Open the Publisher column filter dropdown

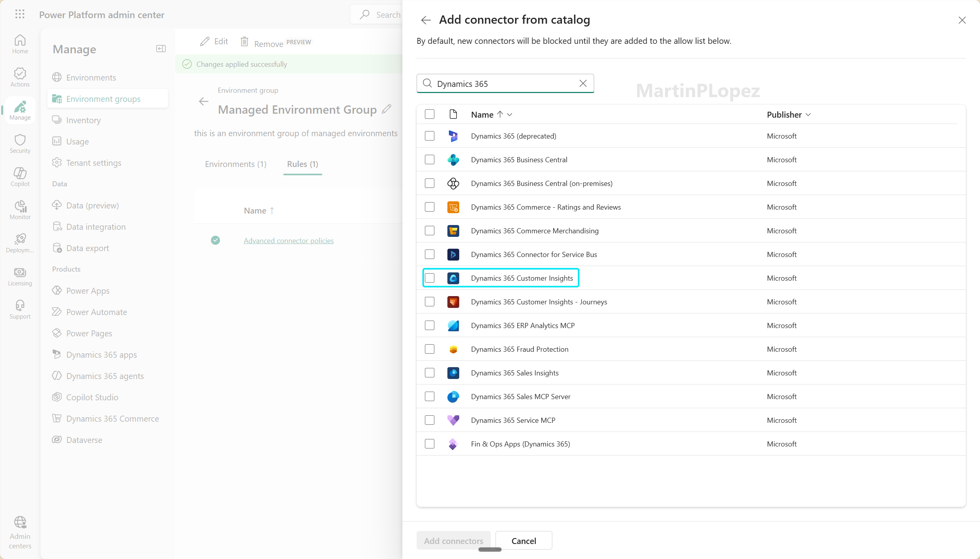pyautogui.click(x=808, y=115)
